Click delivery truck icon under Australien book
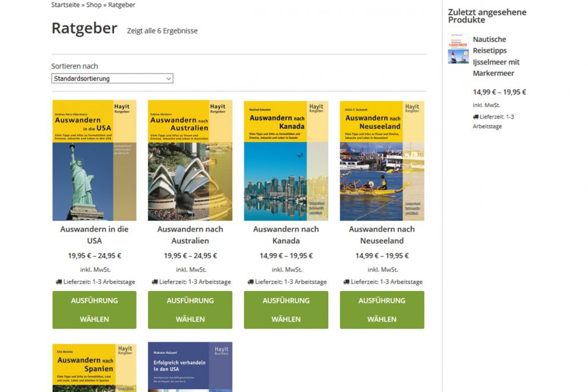 click(155, 282)
